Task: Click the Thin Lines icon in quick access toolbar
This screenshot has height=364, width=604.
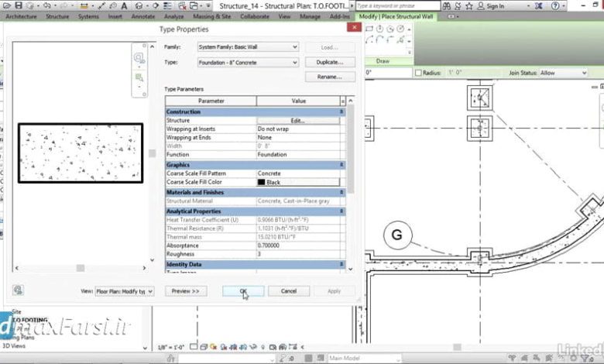Action: (167, 5)
